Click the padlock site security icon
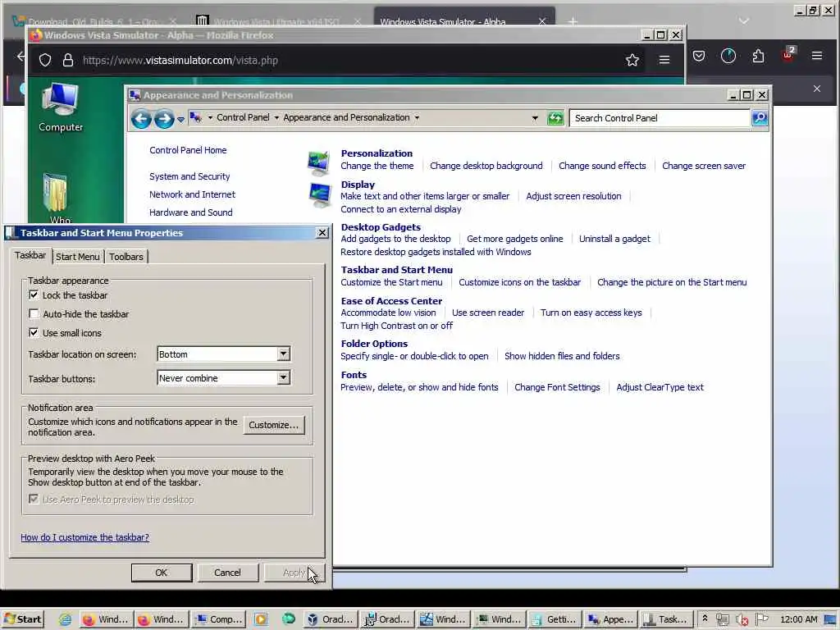Screen dimensions: 840x630 [x=68, y=60]
